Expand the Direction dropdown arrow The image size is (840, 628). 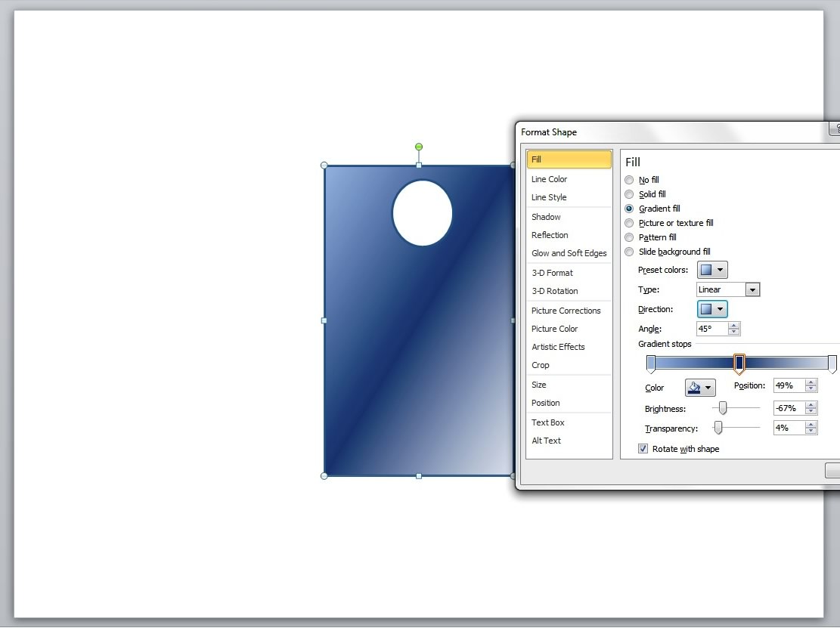pyautogui.click(x=720, y=308)
